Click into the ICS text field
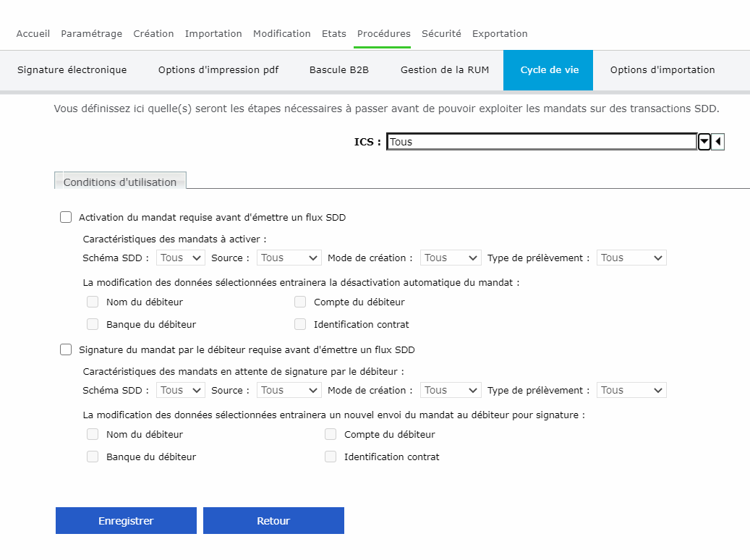The height and width of the screenshot is (560, 750). [542, 142]
